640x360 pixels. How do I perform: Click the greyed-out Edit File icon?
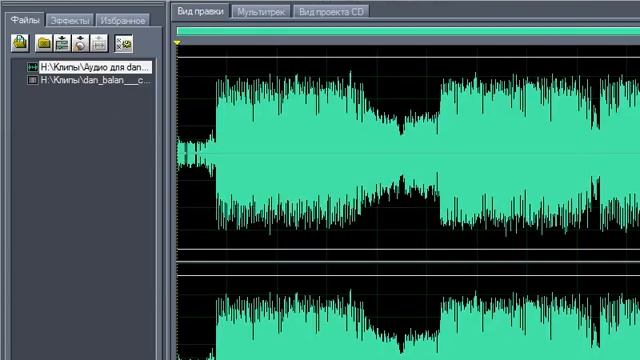[99, 43]
